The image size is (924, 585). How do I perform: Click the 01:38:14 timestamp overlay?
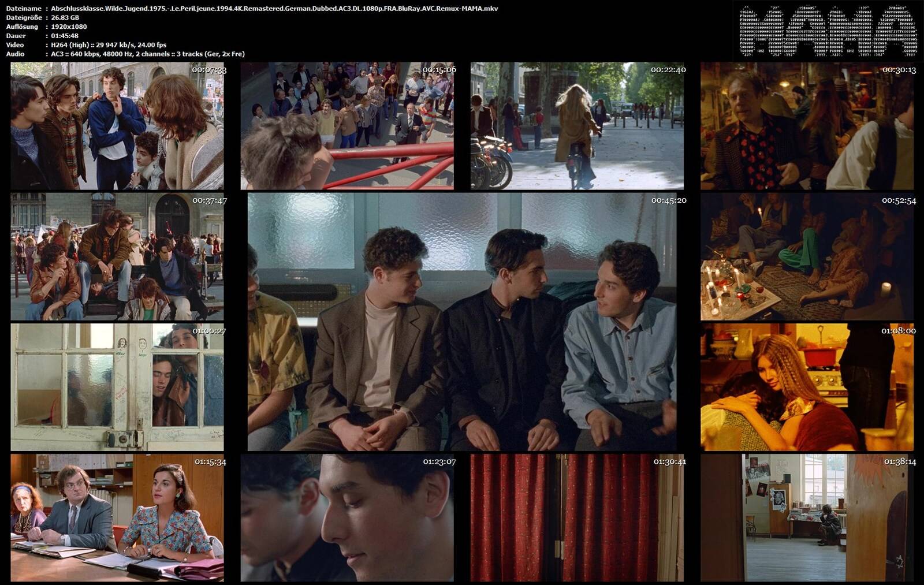click(x=900, y=461)
